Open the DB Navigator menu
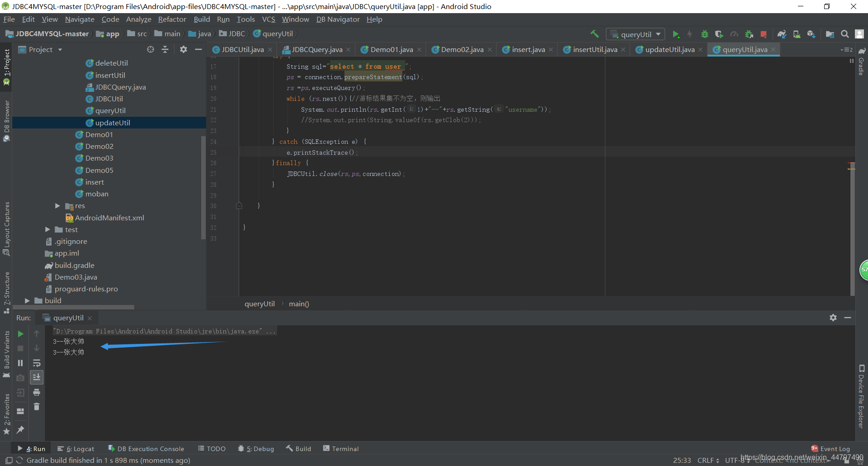The image size is (868, 466). point(338,19)
